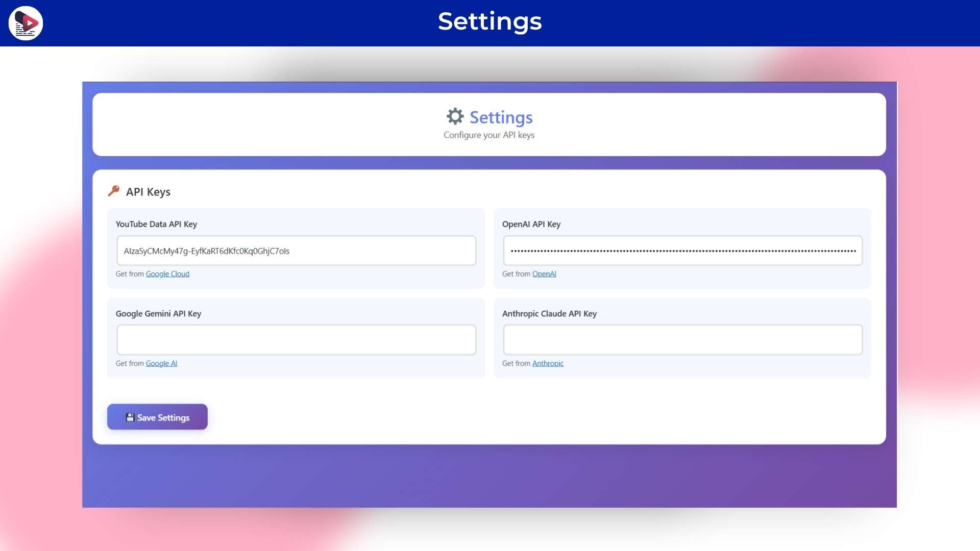Follow the Google AI link
The height and width of the screenshot is (551, 980).
click(x=161, y=363)
